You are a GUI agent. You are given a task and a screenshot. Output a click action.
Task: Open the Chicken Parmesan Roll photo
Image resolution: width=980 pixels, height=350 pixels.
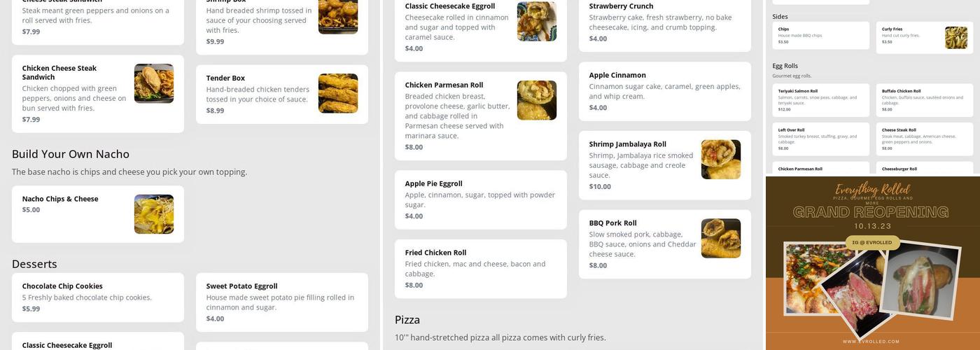pos(537,100)
